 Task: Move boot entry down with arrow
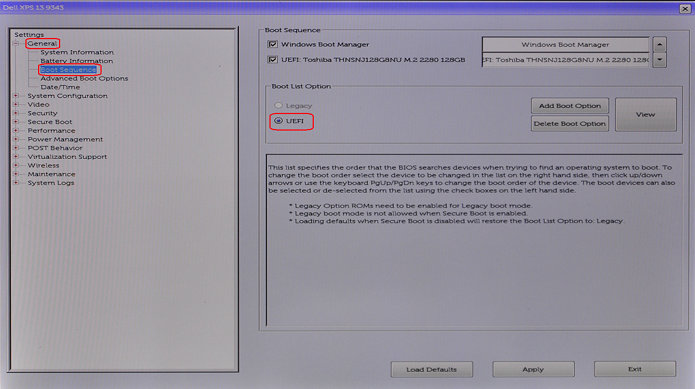(x=660, y=59)
